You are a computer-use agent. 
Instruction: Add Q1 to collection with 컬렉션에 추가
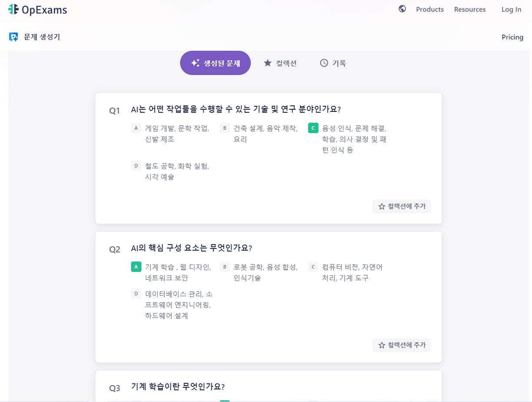[402, 206]
